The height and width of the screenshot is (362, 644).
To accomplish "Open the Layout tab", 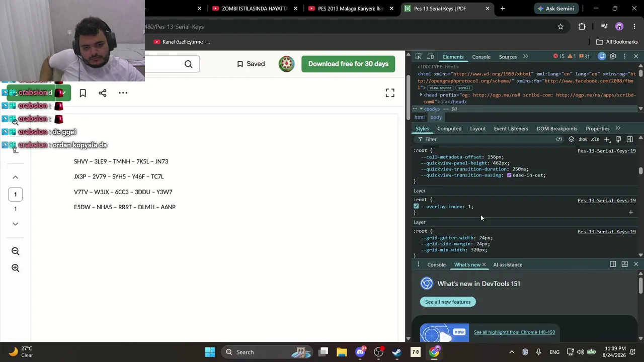I will pos(477,129).
